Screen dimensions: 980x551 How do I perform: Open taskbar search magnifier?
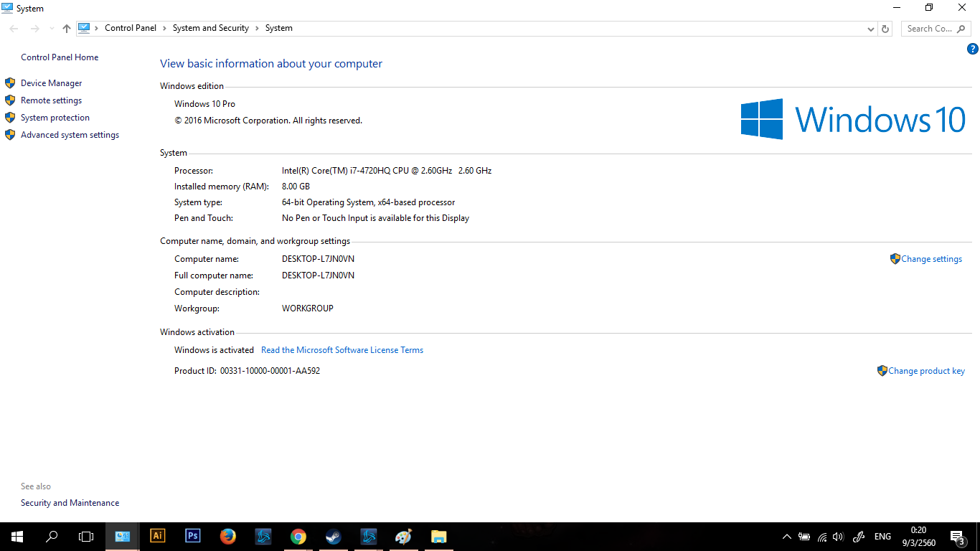click(x=52, y=536)
